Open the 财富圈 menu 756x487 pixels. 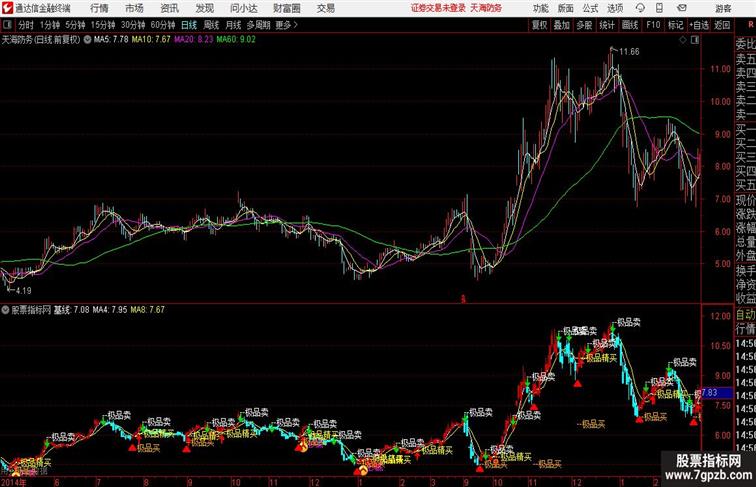[287, 8]
